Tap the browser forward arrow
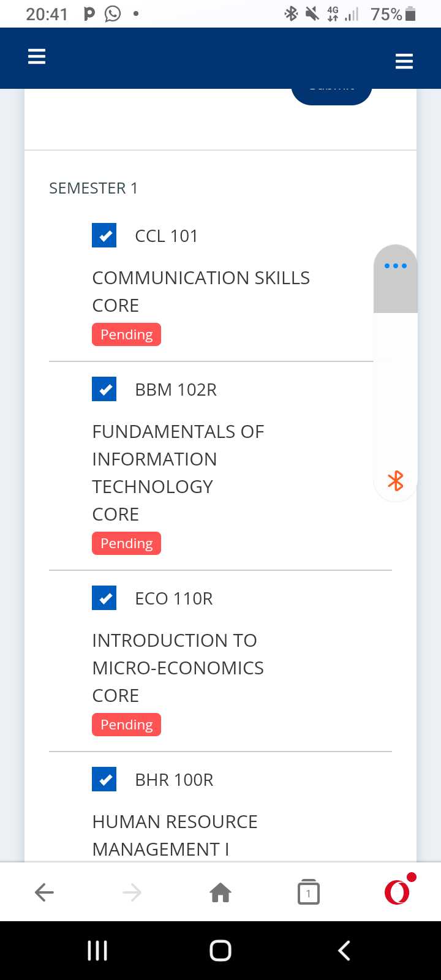The image size is (441, 980). [x=132, y=892]
